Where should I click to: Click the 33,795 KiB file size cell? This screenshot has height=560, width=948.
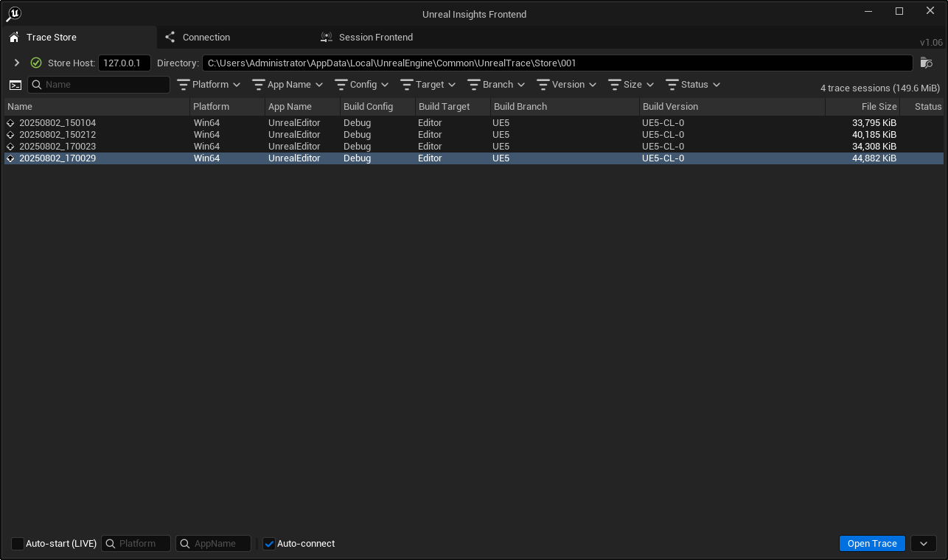click(x=874, y=123)
